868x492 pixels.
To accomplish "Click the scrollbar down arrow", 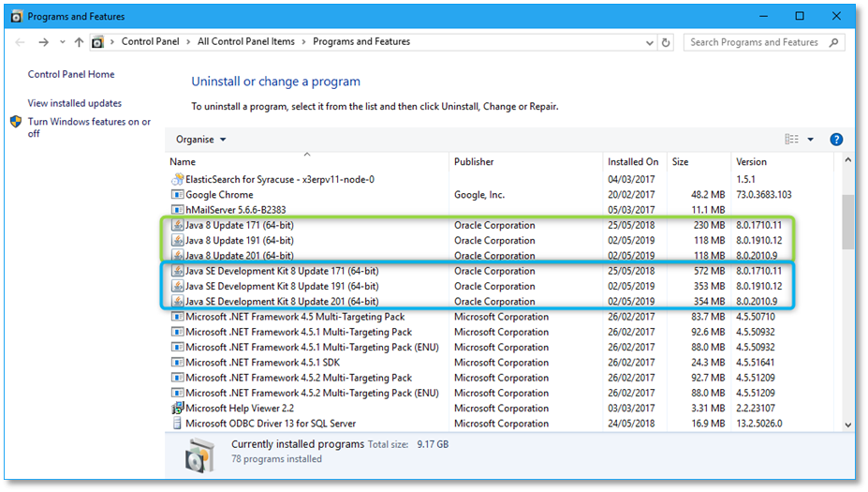I will [x=848, y=425].
